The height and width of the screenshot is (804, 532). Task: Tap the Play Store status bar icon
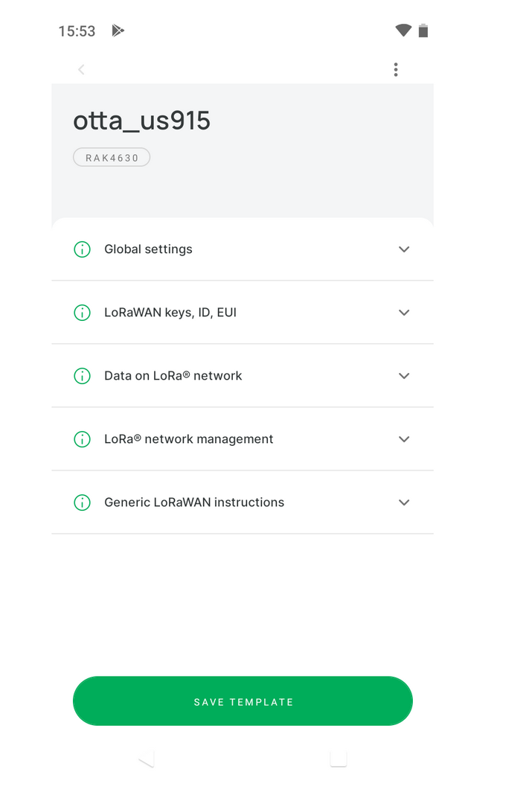(118, 31)
